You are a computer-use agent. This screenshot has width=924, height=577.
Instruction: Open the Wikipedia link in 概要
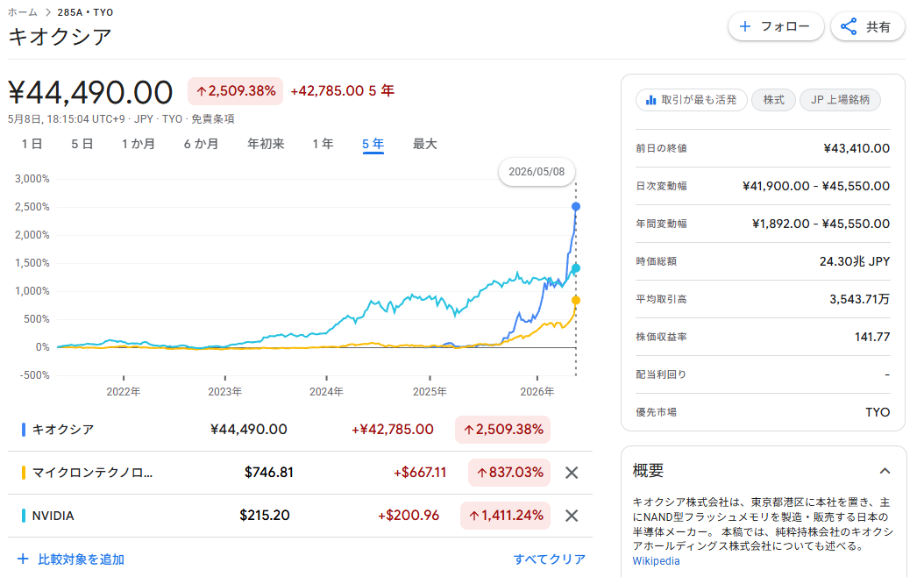(x=656, y=561)
